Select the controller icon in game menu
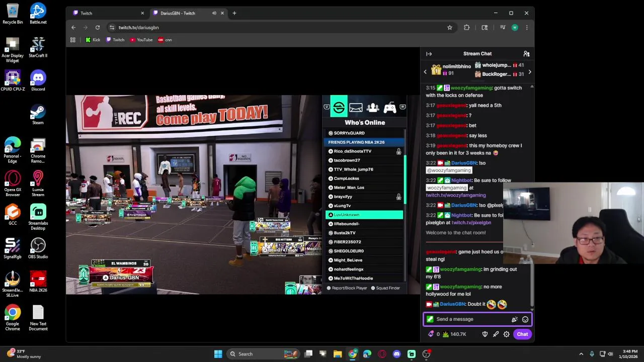 390,107
